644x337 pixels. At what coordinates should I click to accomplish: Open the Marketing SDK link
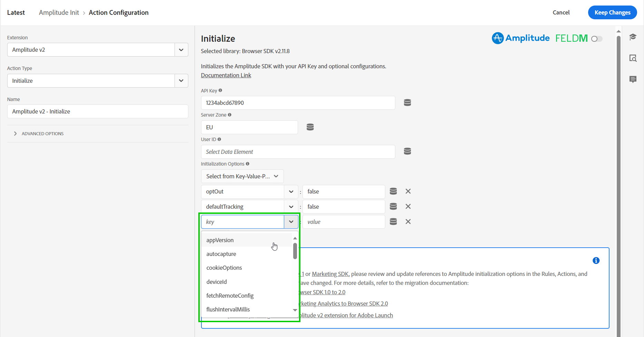coord(330,274)
